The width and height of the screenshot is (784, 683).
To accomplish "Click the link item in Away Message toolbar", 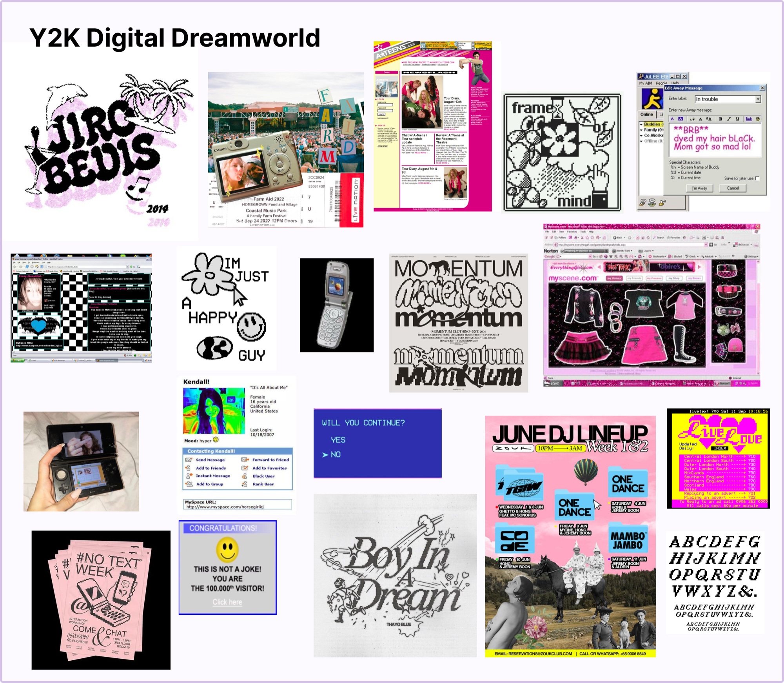I will click(749, 119).
